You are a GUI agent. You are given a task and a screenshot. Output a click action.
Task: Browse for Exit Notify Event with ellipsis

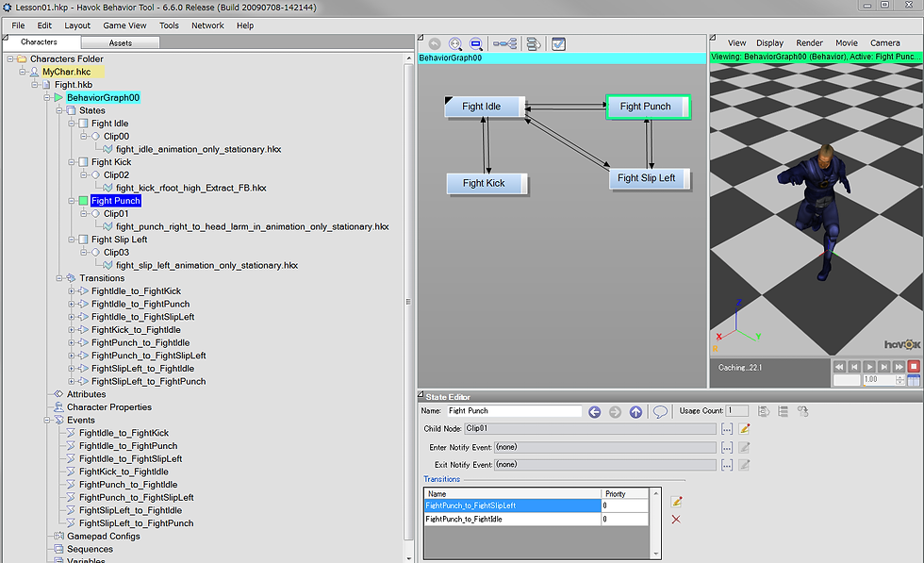point(727,465)
